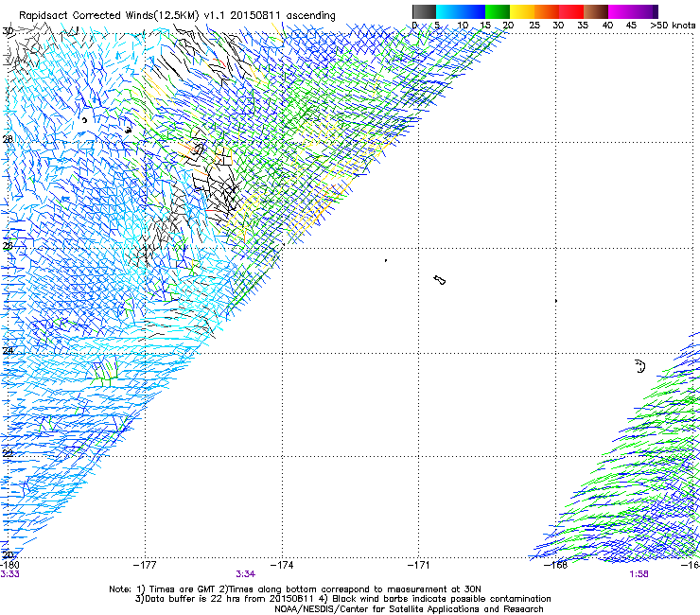Click the '30' latitude axis label

click(x=8, y=31)
